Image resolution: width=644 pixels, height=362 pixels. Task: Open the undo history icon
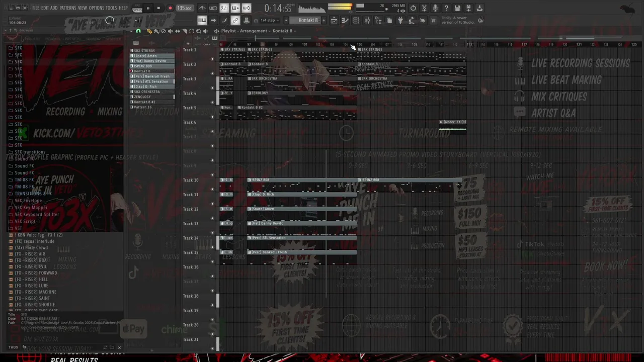(x=413, y=8)
